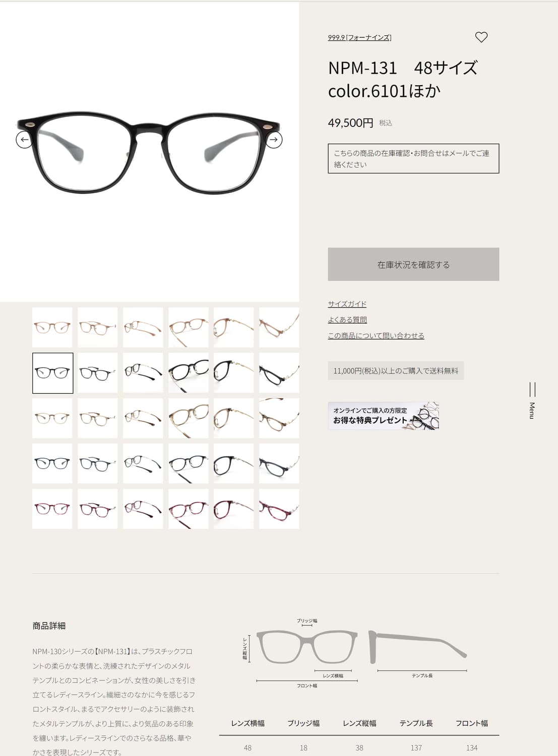Select the light brown front-view thumbnail
This screenshot has height=756, width=558.
tap(52, 418)
